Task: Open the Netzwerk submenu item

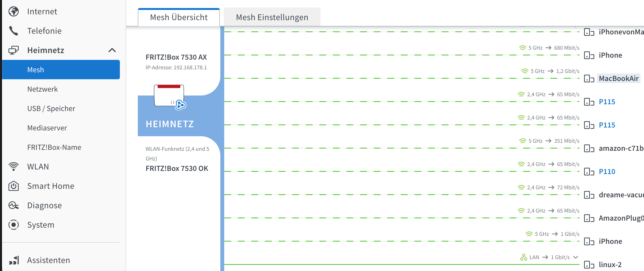Action: coord(42,89)
